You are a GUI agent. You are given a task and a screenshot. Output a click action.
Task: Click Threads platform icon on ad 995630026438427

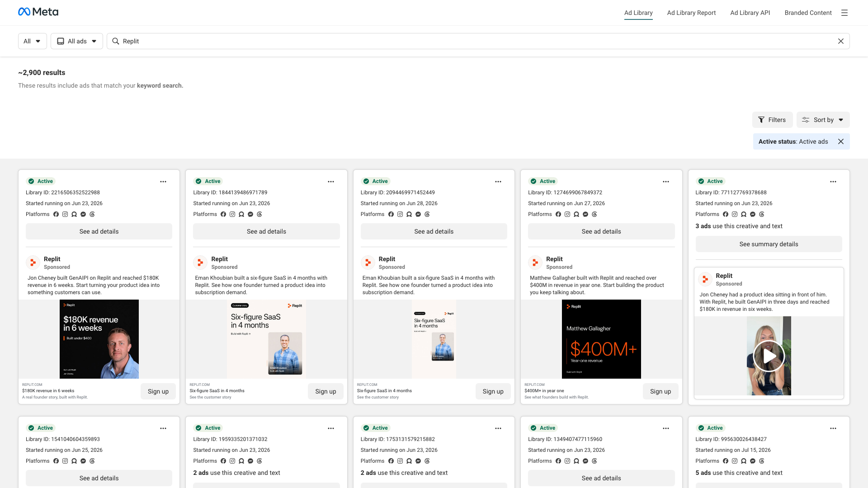pos(762,461)
